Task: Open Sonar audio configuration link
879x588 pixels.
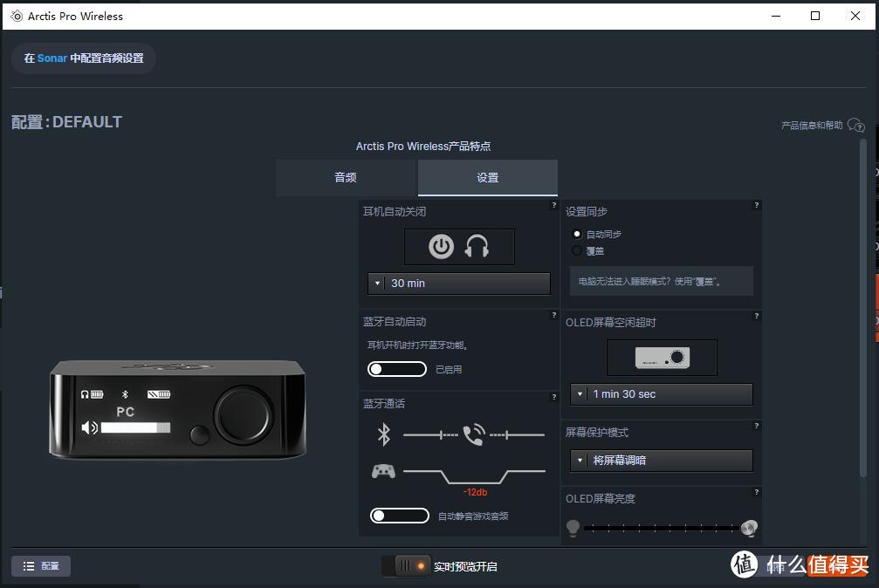Action: click(84, 58)
